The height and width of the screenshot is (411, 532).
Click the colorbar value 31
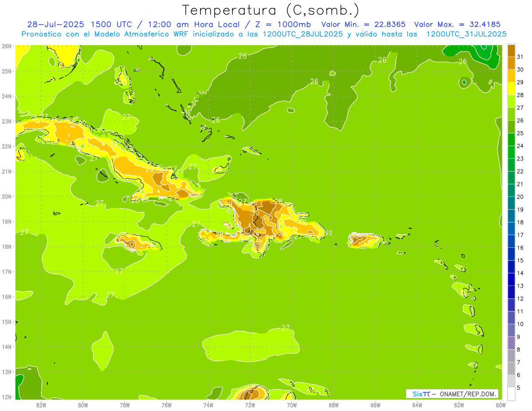pyautogui.click(x=520, y=57)
